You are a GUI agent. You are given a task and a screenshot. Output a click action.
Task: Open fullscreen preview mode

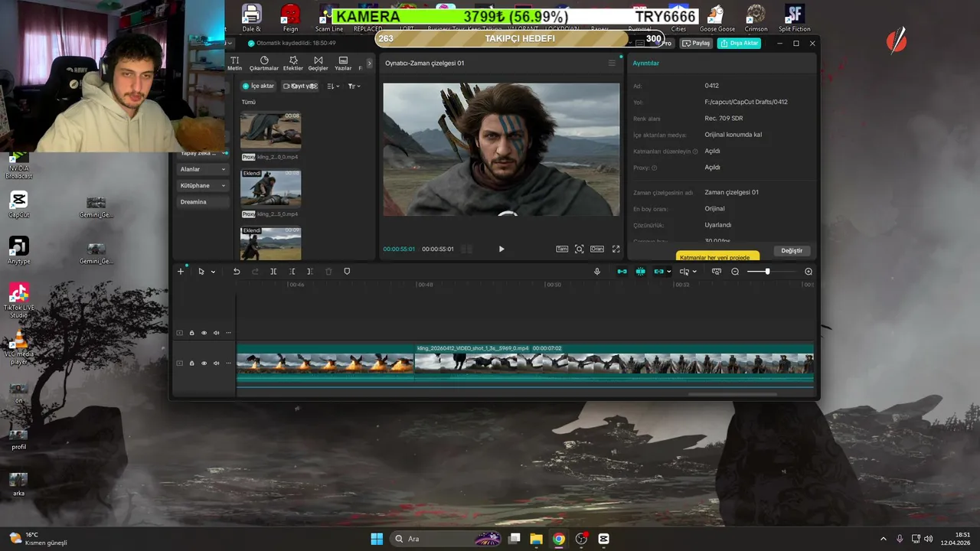point(616,249)
